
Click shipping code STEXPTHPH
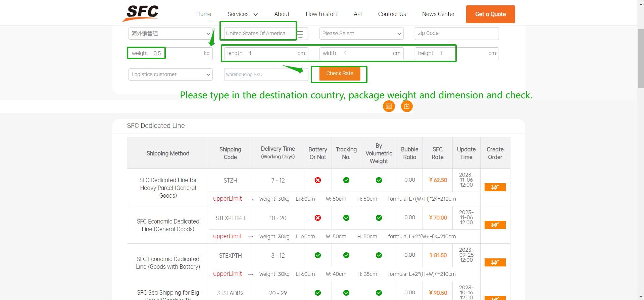230,218
